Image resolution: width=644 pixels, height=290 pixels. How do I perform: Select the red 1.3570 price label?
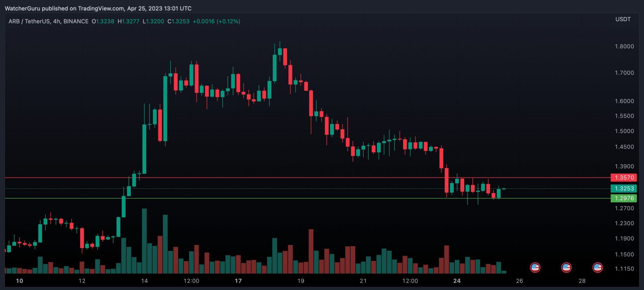pyautogui.click(x=624, y=178)
